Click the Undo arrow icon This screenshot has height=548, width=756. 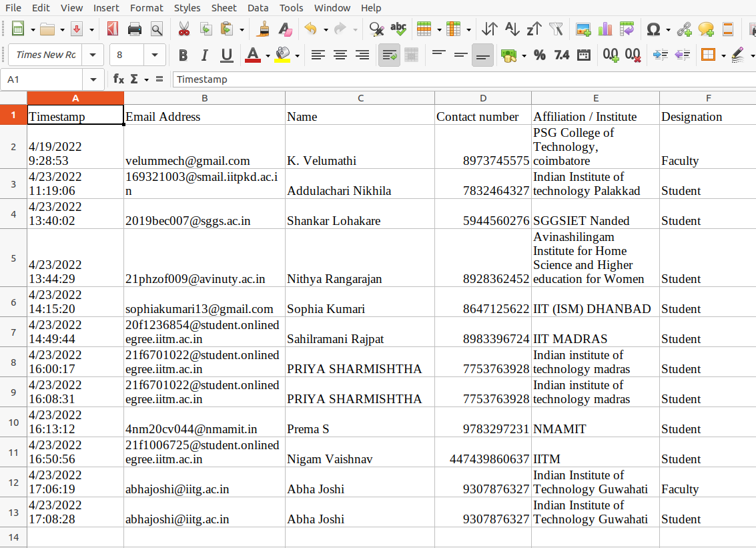(x=311, y=29)
